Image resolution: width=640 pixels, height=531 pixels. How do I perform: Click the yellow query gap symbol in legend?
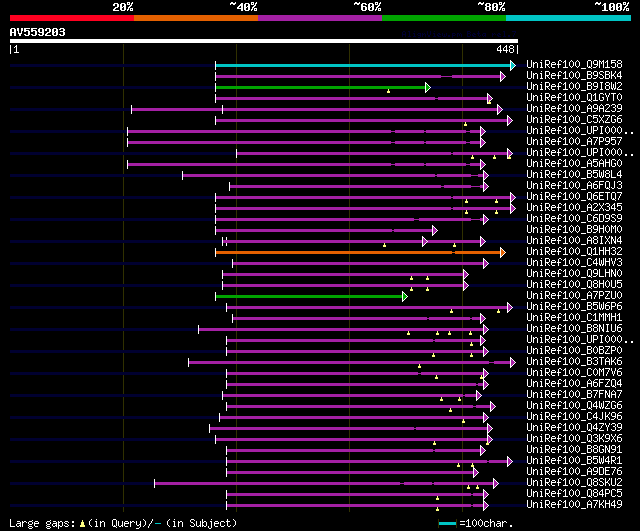click(82, 523)
